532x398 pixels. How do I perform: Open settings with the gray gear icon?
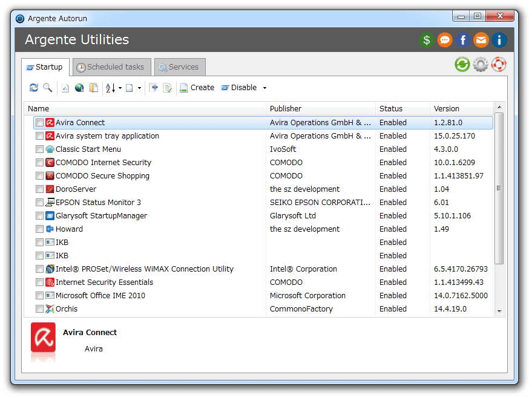coord(481,64)
